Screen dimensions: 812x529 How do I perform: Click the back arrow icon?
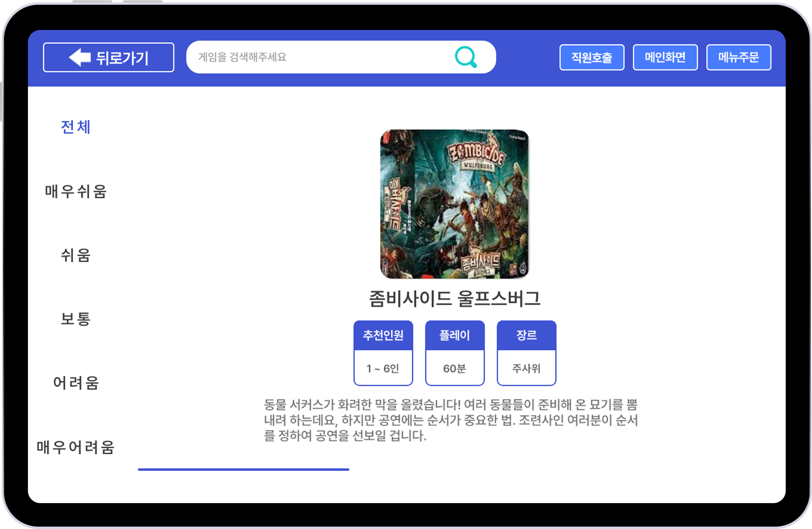coord(80,57)
